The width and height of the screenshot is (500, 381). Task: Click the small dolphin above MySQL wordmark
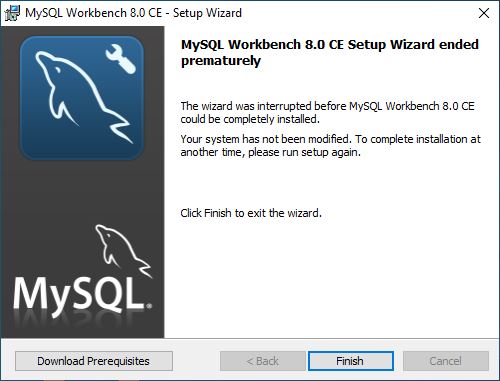[123, 251]
